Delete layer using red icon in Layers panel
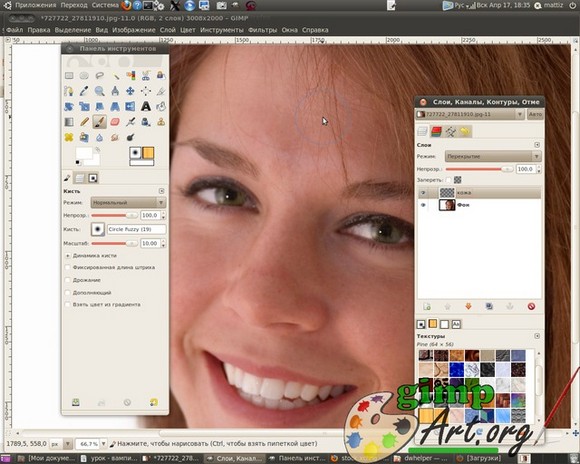580x464 pixels. 531,306
